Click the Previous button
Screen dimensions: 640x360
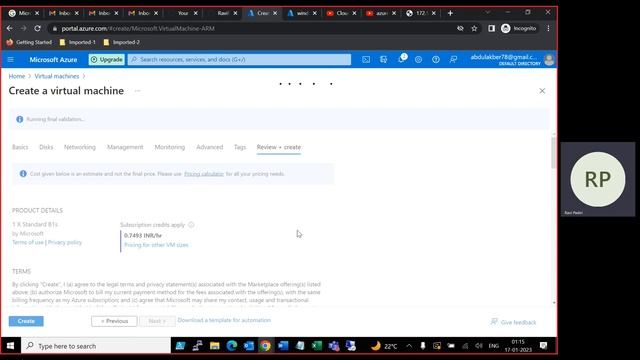coord(114,321)
